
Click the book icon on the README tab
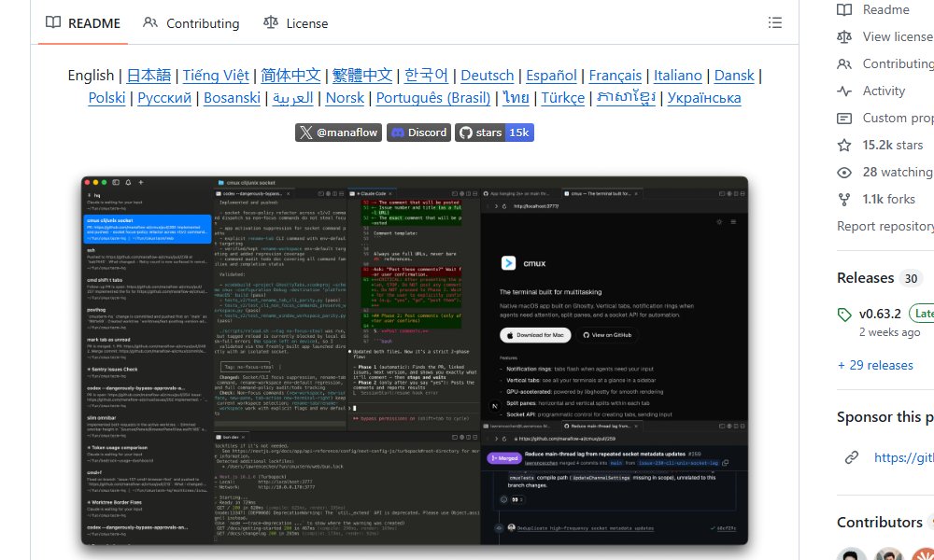52,22
